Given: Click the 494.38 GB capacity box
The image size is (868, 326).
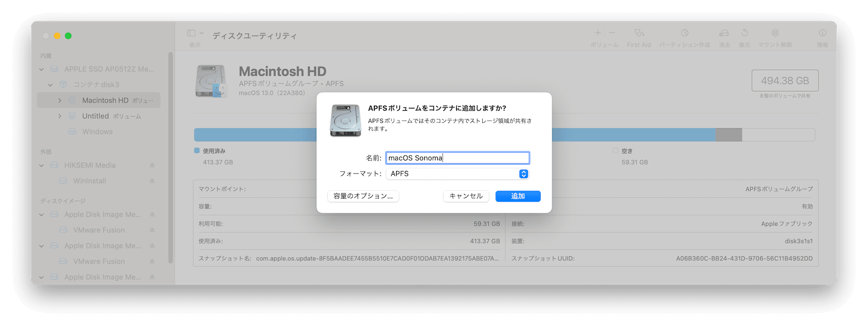Looking at the screenshot, I should (785, 80).
